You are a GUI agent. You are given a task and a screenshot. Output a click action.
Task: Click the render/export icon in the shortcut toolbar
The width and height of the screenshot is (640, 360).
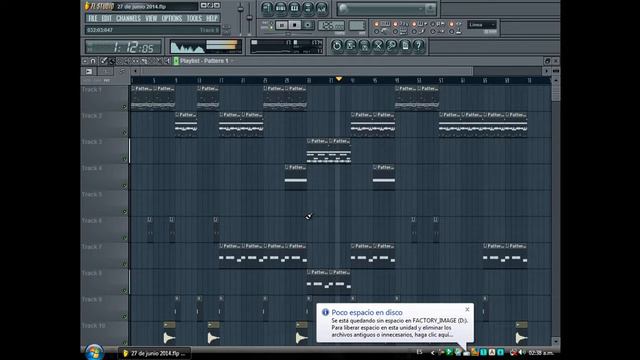click(364, 46)
